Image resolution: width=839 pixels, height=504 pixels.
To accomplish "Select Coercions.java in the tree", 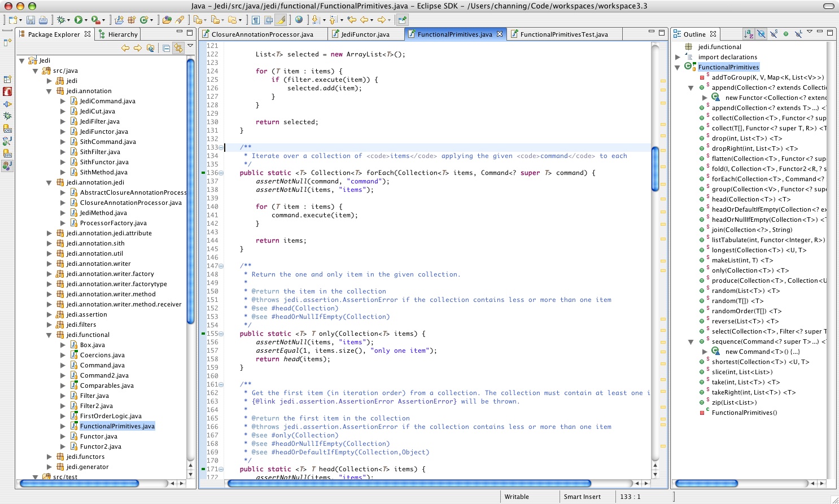I will tap(102, 355).
